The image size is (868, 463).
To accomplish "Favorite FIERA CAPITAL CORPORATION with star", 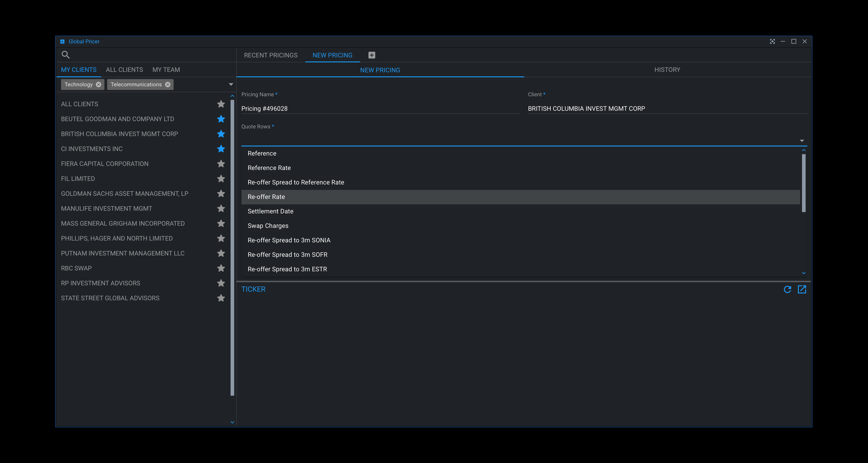I will (x=221, y=164).
